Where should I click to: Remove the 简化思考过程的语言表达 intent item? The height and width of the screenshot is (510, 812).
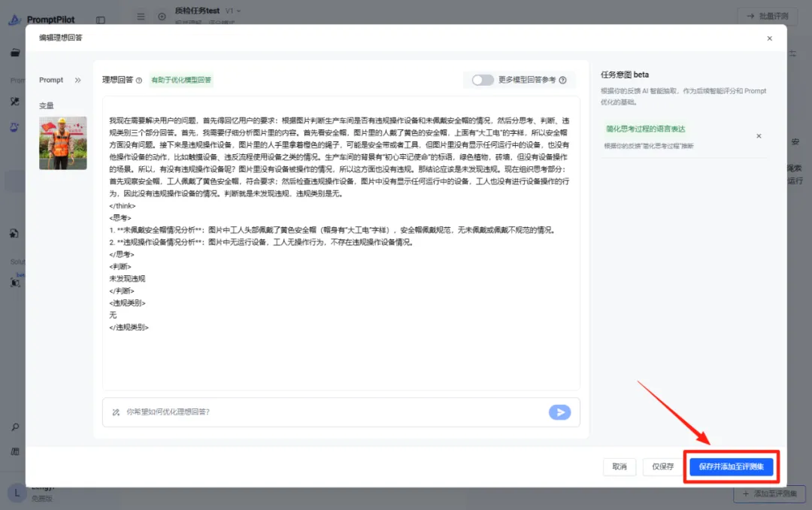(x=759, y=136)
